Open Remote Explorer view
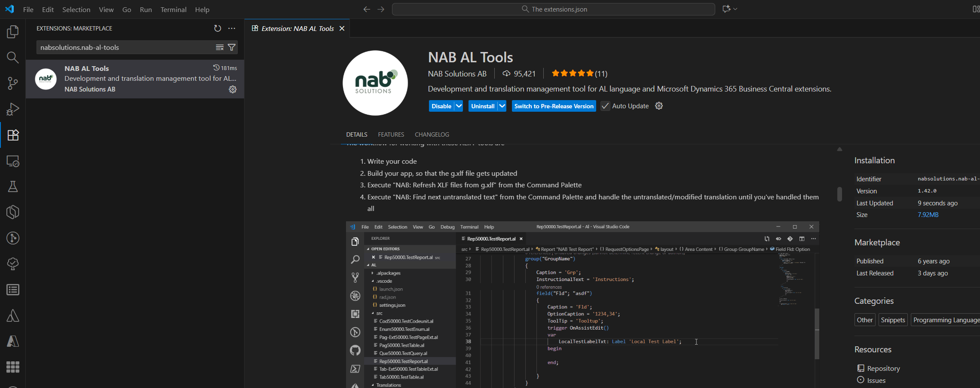Viewport: 980px width, 388px height. pos(13,161)
